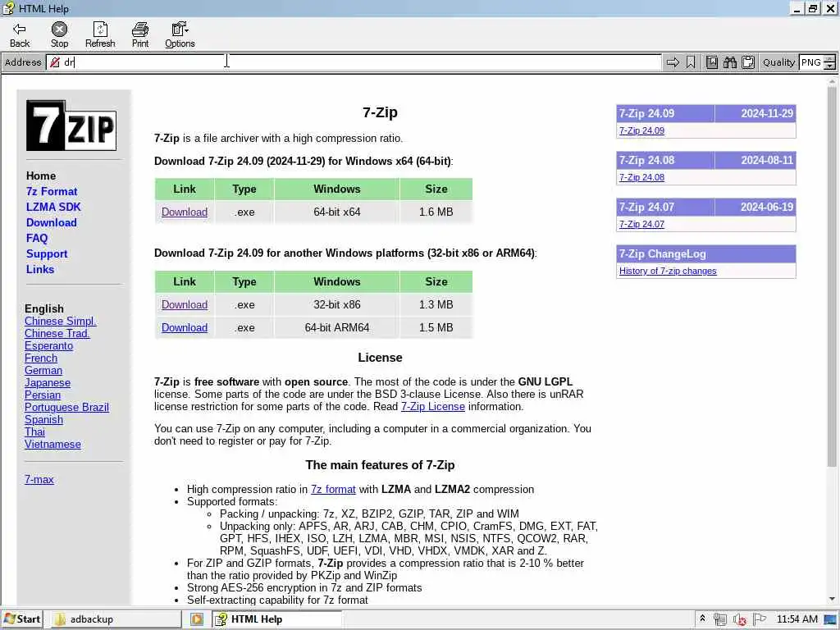
Task: Click the page icon in the address field
Action: pyautogui.click(x=55, y=62)
